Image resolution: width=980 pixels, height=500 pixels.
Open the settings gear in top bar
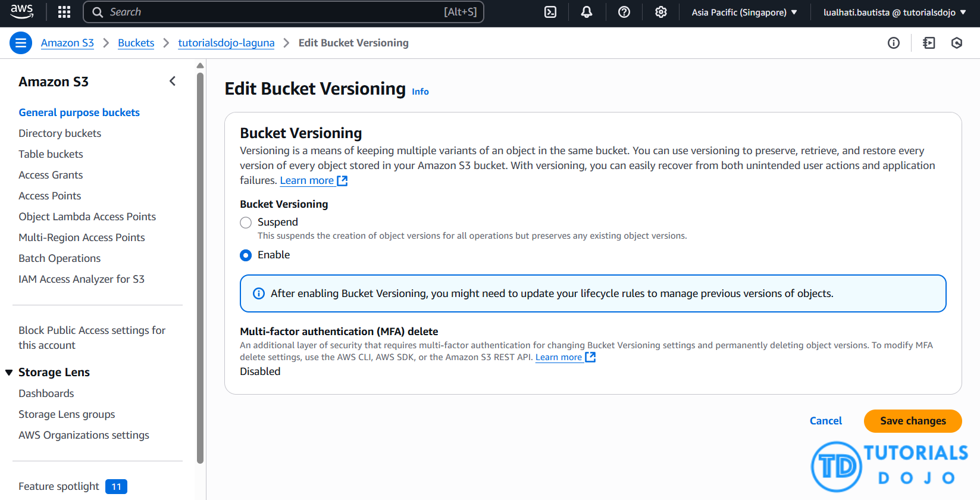click(661, 12)
